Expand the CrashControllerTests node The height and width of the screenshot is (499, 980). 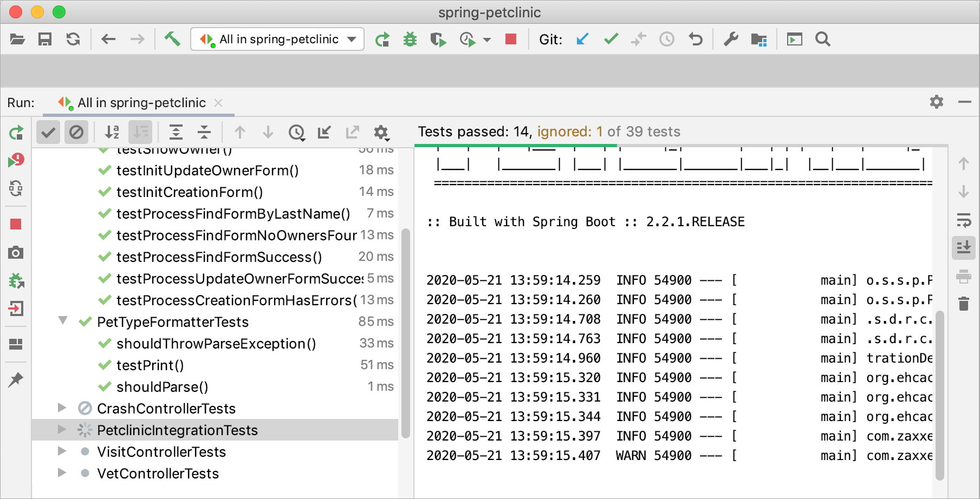62,408
